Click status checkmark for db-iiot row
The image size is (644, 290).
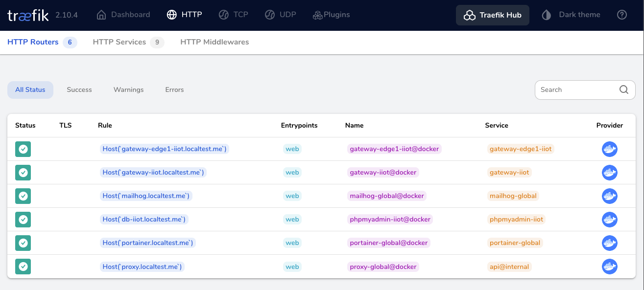pyautogui.click(x=23, y=220)
